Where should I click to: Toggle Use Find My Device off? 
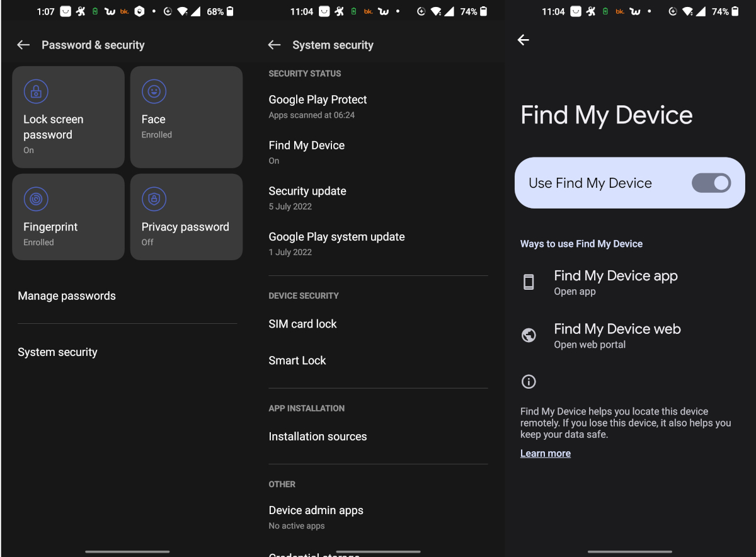[711, 183]
